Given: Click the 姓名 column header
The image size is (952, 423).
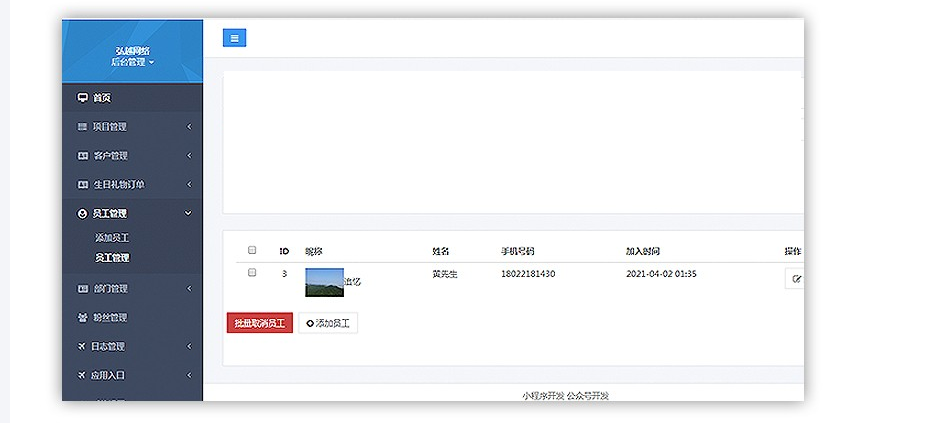Looking at the screenshot, I should [x=441, y=251].
